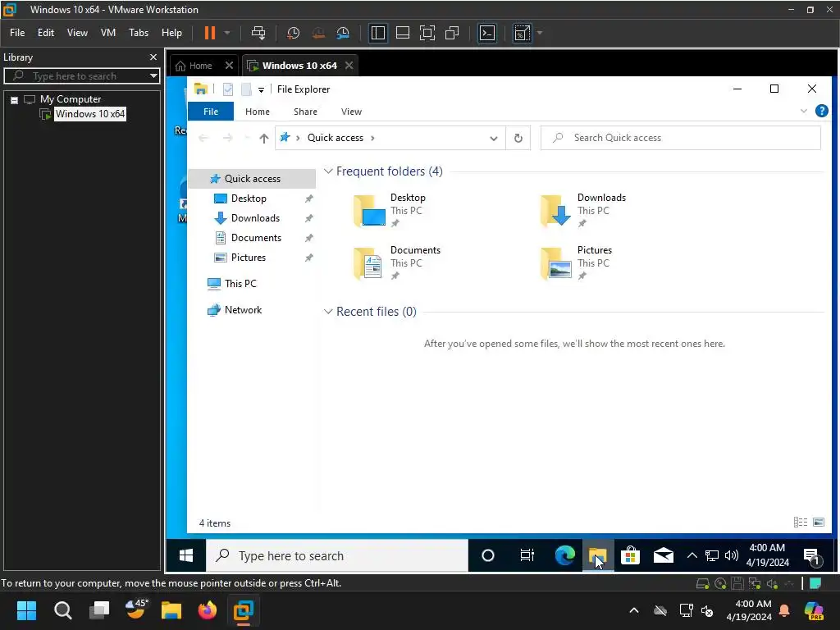Switch to large icons view in status bar
The width and height of the screenshot is (840, 630).
[x=819, y=523]
